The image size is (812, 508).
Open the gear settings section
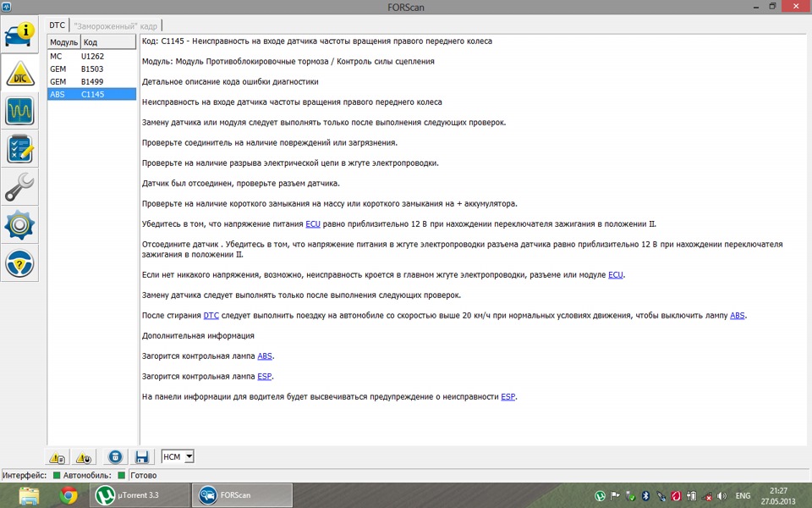coord(19,225)
